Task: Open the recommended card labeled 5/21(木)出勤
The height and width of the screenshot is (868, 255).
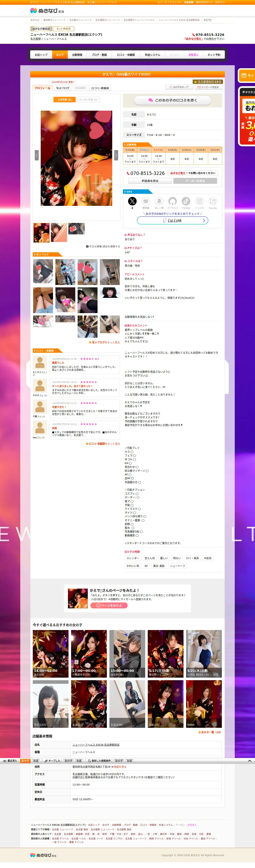Action: 204,653
